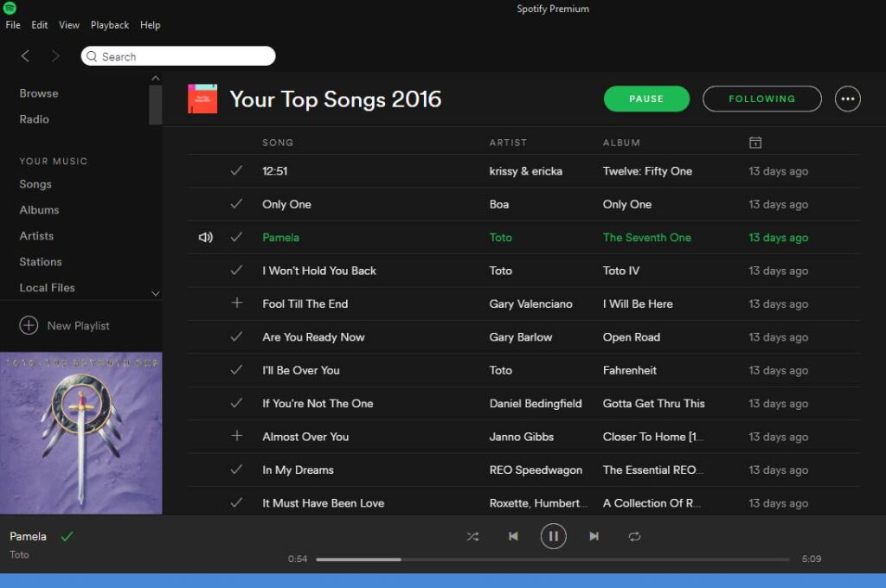Skip to the next track
886x588 pixels.
pyautogui.click(x=594, y=536)
